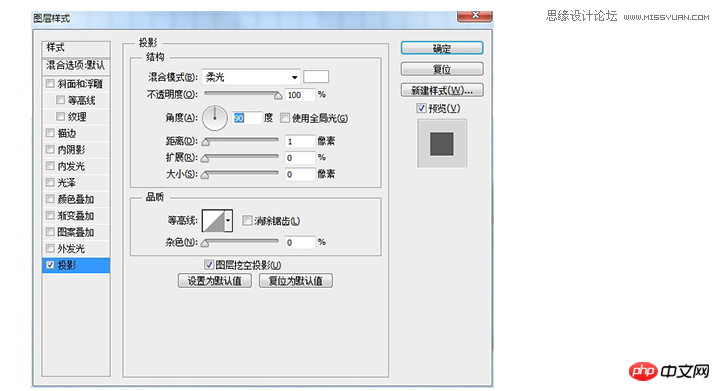Open the 混合模式 blend mode dropdown
This screenshot has width=720, height=391.
click(251, 77)
